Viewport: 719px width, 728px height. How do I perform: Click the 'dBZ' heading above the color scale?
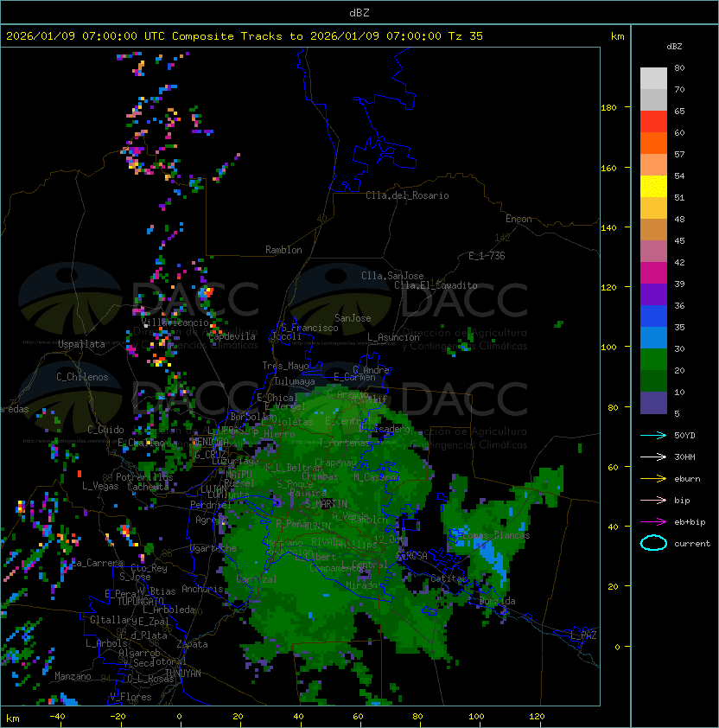tap(674, 47)
